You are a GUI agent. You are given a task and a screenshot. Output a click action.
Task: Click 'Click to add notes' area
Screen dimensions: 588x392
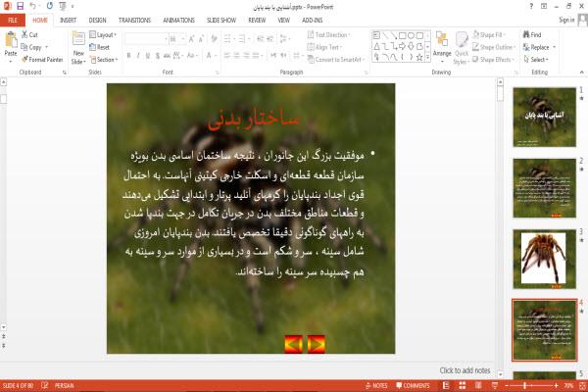(x=465, y=370)
